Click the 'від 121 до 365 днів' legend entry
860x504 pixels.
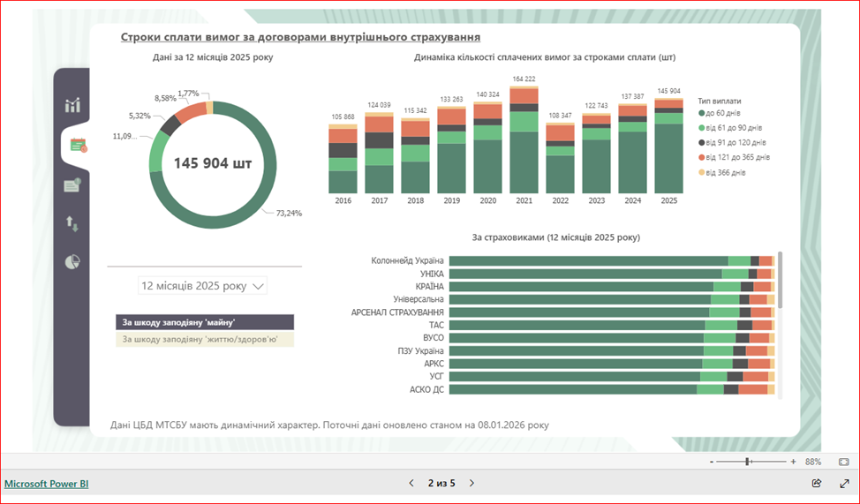[x=736, y=157]
